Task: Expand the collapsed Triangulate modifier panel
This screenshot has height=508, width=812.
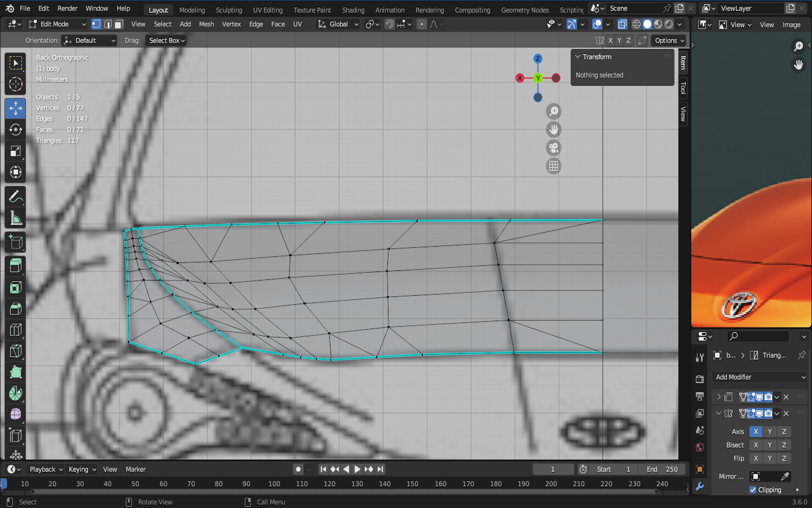Action: point(718,397)
